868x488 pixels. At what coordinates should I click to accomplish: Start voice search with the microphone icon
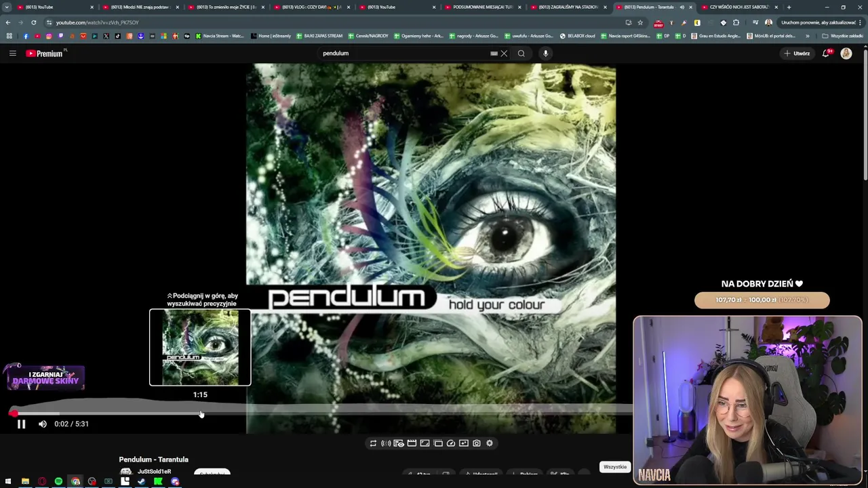coord(545,54)
